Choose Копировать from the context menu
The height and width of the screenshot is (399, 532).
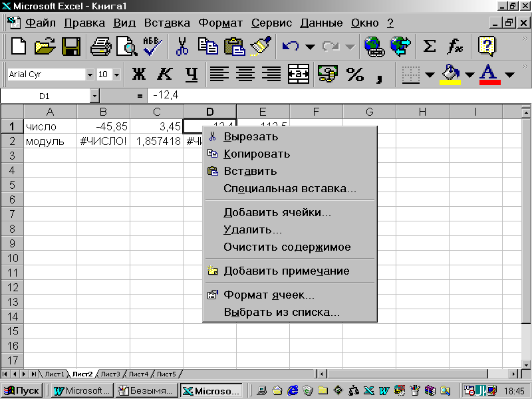[x=257, y=154]
